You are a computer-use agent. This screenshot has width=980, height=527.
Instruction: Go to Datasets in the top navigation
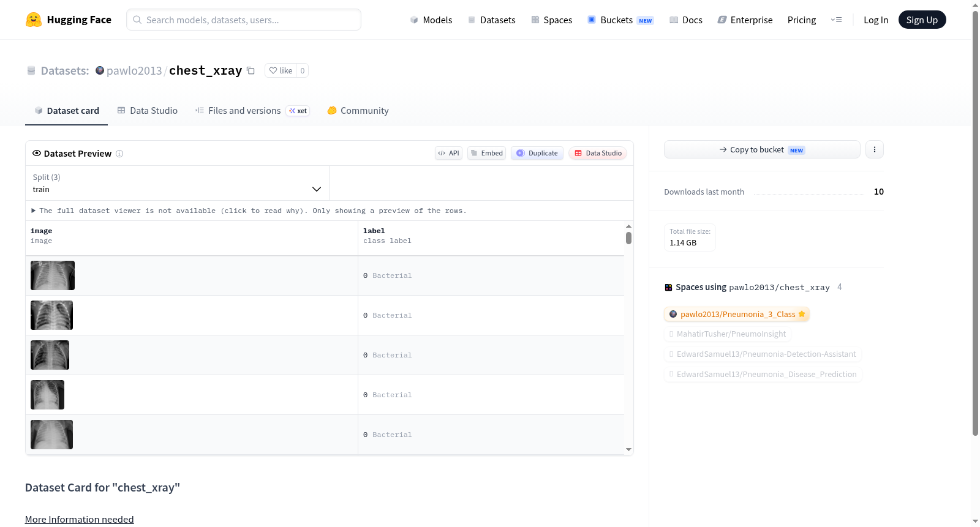pyautogui.click(x=491, y=20)
